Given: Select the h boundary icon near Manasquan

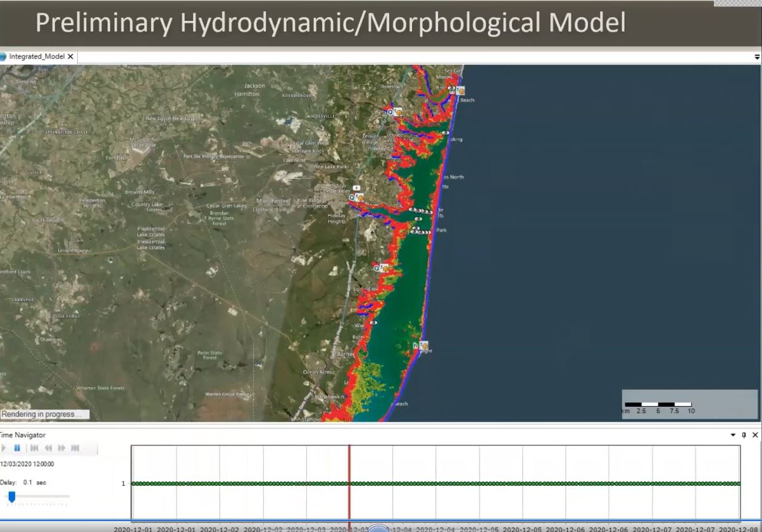Looking at the screenshot, I should point(452,90).
